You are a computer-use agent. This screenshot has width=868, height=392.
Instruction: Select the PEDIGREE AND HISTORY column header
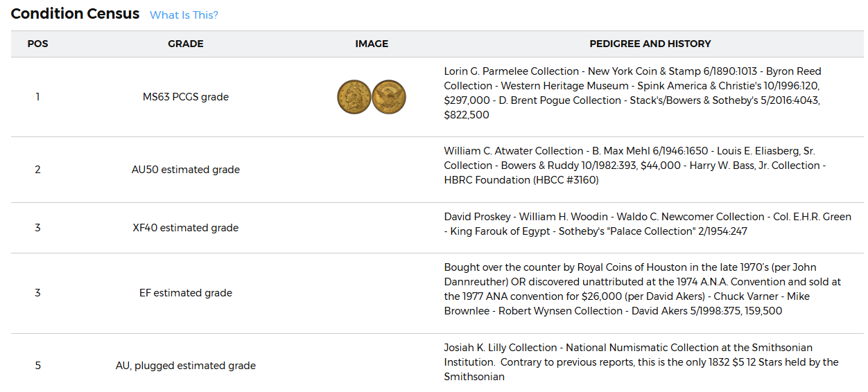(650, 44)
